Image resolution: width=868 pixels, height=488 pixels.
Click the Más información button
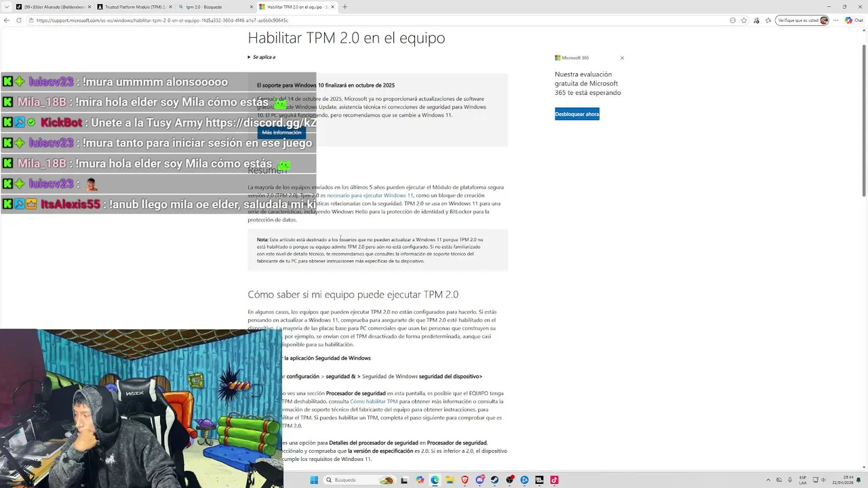point(281,133)
